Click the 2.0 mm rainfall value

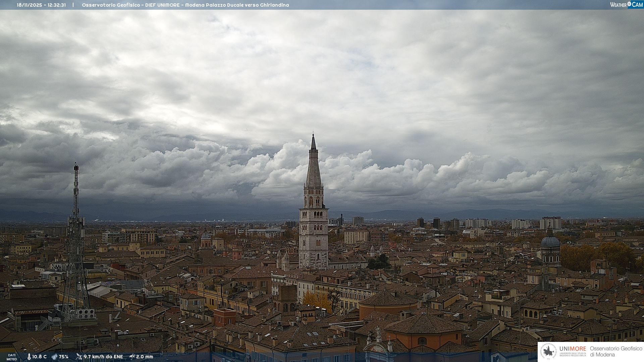coord(145,357)
